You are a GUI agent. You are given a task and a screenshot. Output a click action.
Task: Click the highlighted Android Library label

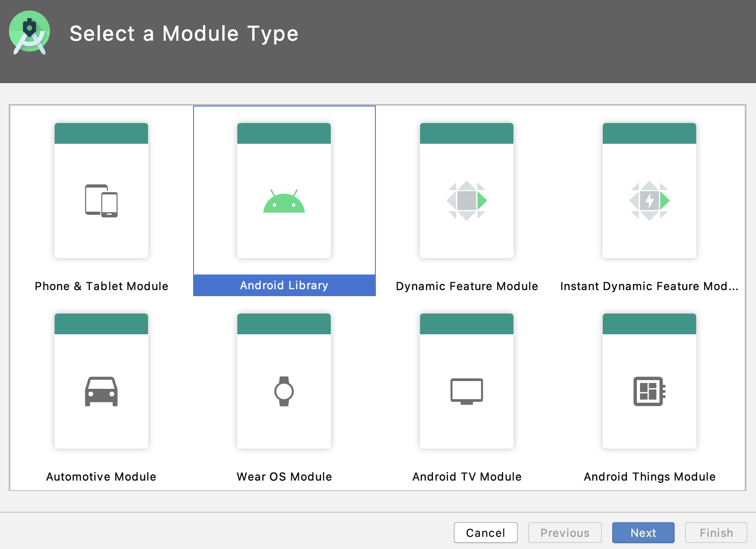pos(284,285)
